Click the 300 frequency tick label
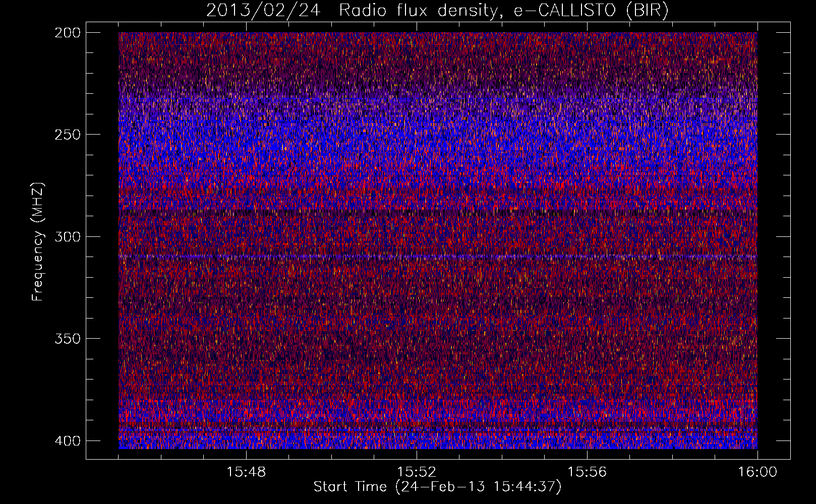 pyautogui.click(x=67, y=237)
